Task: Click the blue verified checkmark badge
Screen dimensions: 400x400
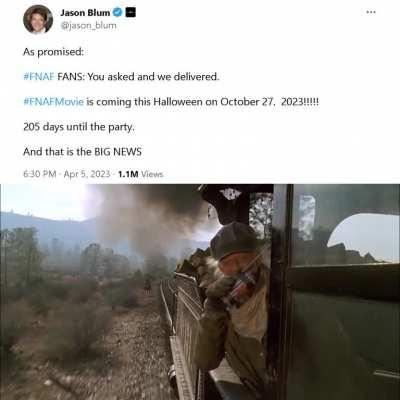Action: tap(117, 13)
